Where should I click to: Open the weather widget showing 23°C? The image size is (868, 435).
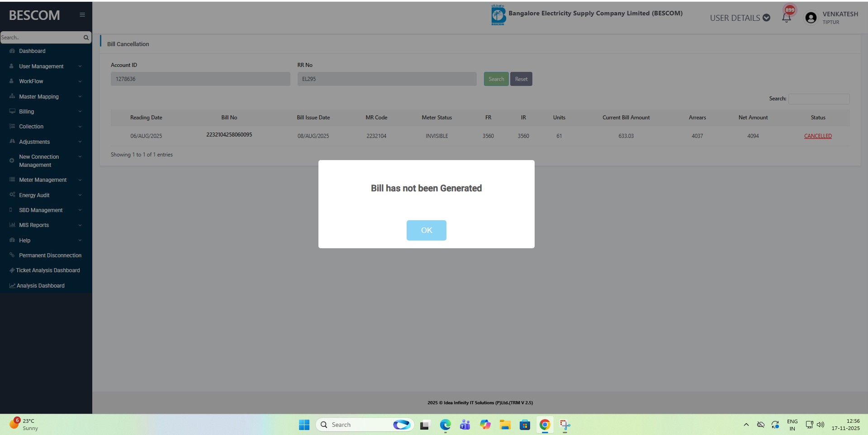pos(24,424)
